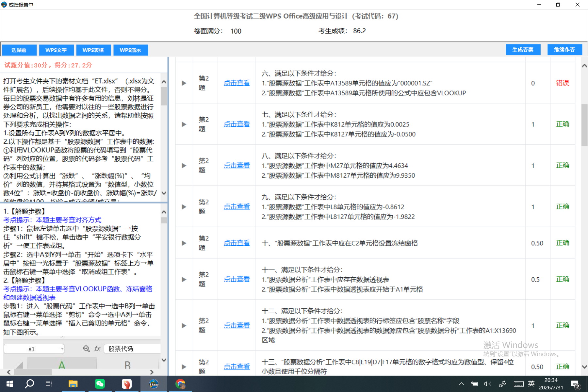Viewport: 588px width, 392px height.
Task: Open 点击查看 link for item 十一
Action: click(237, 279)
